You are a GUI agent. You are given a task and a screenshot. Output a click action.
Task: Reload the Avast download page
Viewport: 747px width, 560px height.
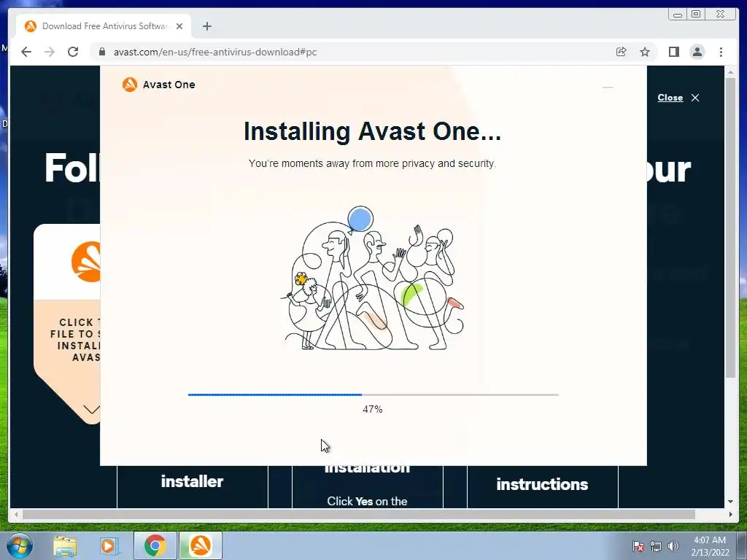point(73,52)
